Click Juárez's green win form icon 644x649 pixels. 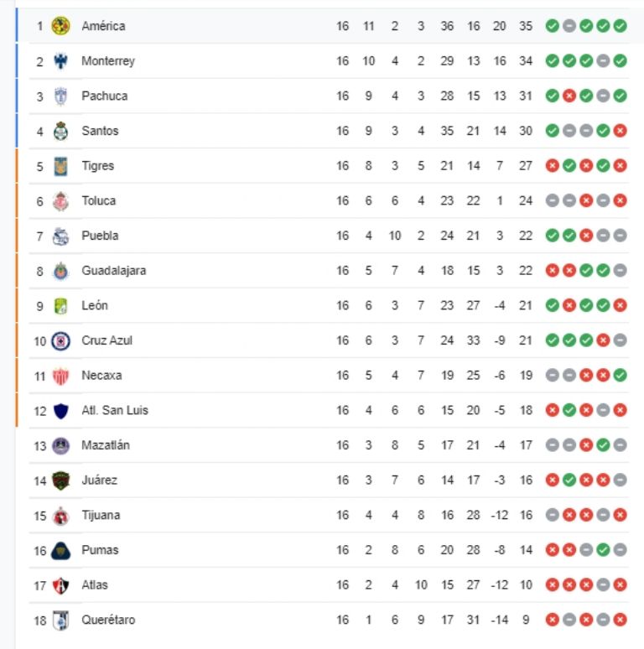[569, 480]
